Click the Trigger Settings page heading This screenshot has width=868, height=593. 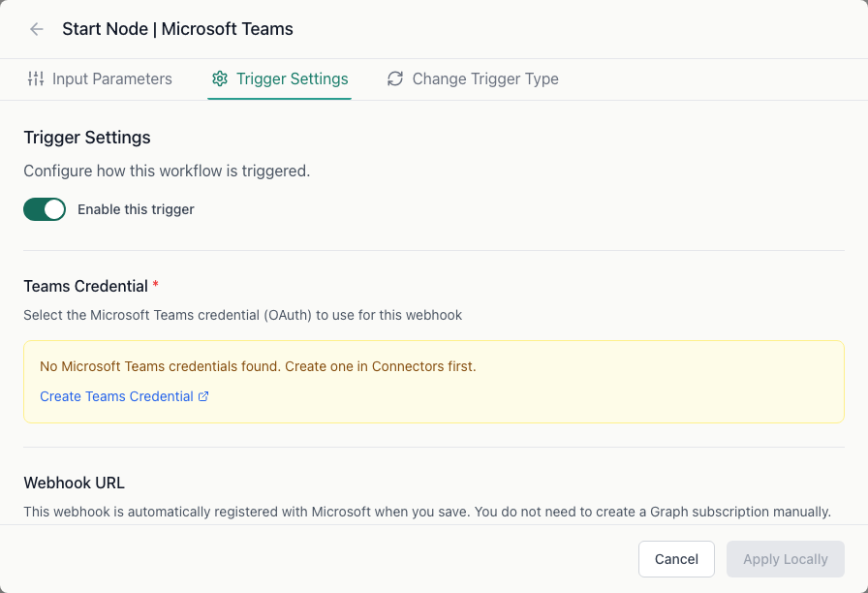tap(86, 137)
